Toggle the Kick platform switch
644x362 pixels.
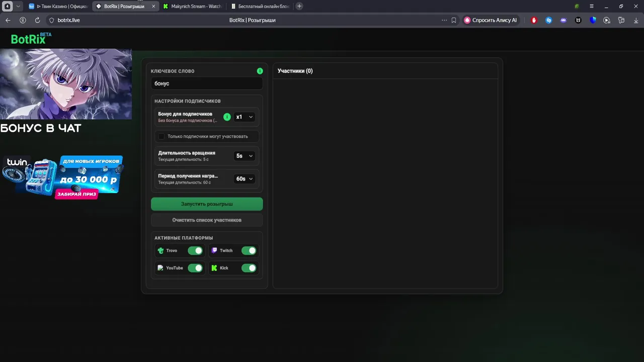(249, 268)
